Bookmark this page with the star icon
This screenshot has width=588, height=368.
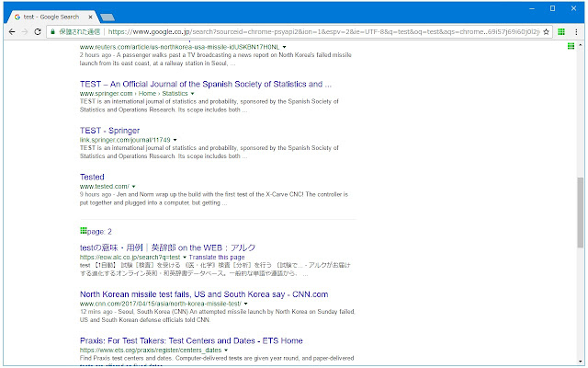546,32
